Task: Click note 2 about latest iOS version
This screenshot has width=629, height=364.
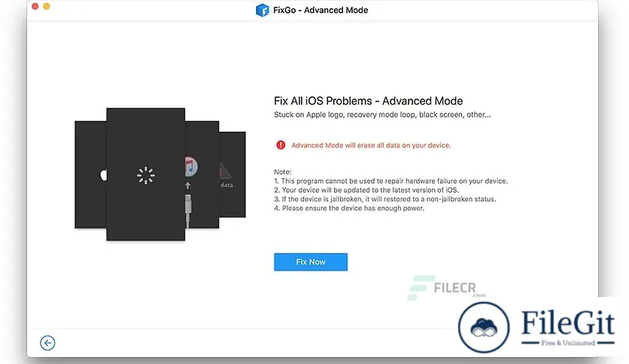Action: (366, 190)
